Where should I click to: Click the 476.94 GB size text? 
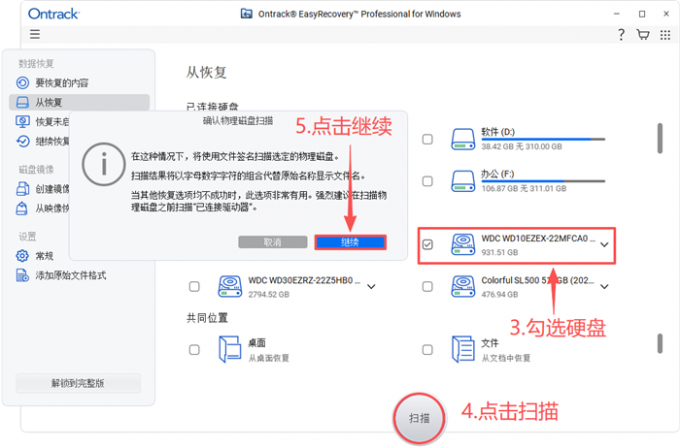point(500,294)
